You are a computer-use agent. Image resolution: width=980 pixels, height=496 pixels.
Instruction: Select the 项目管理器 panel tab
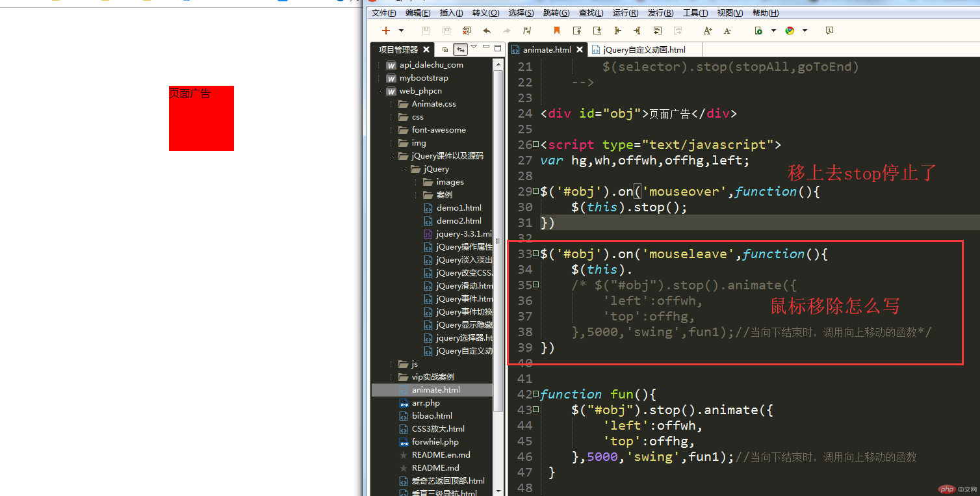click(x=398, y=49)
